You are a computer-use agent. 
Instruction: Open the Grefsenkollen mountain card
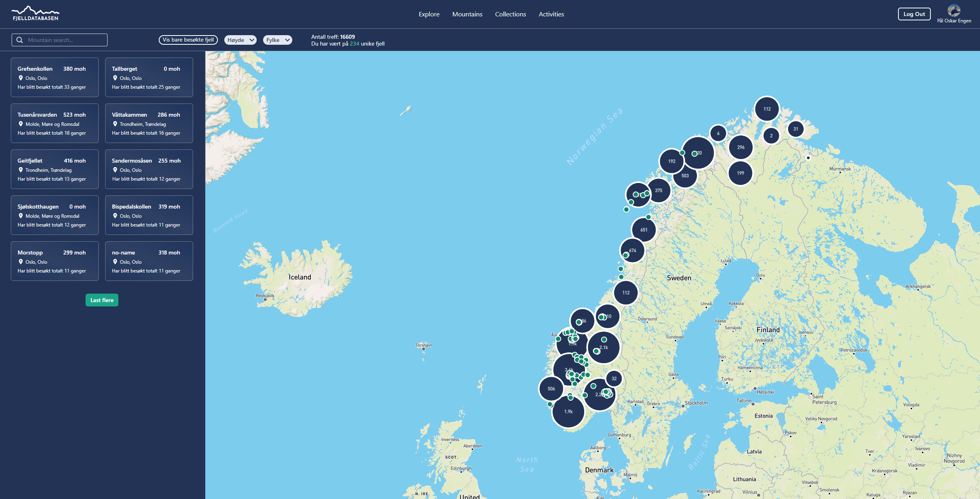[55, 78]
